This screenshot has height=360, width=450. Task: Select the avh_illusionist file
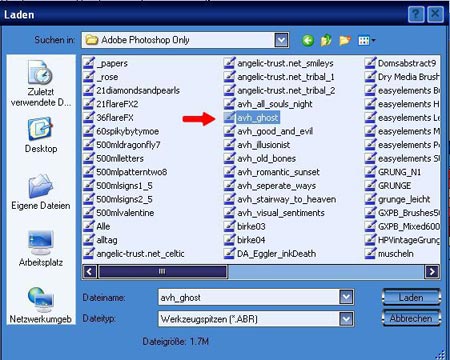257,145
